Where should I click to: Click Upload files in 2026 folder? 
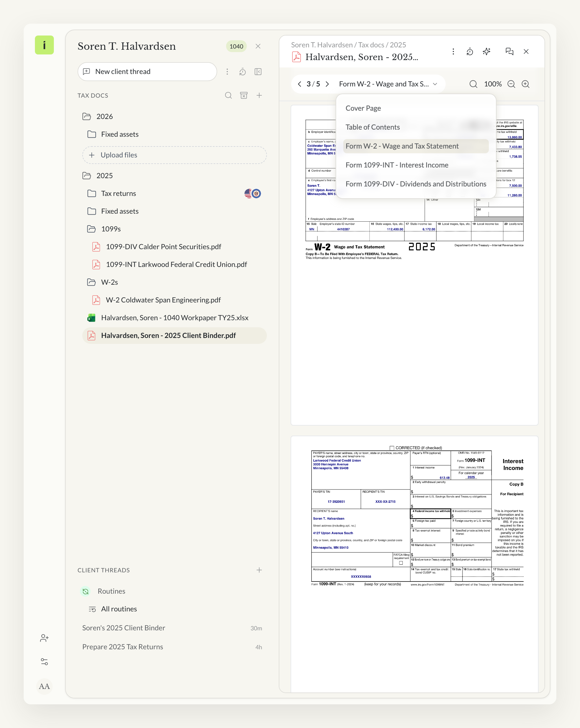[x=175, y=155]
